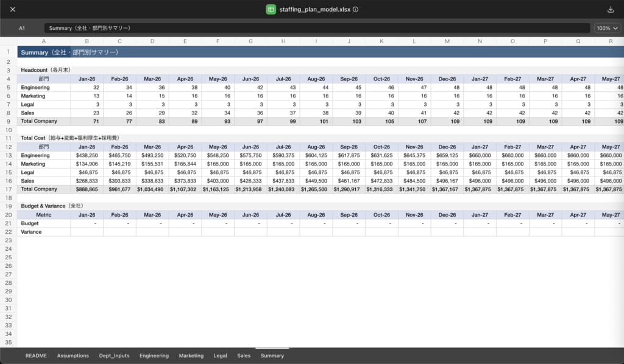
Task: View the Sales sheet tab
Action: click(x=244, y=355)
